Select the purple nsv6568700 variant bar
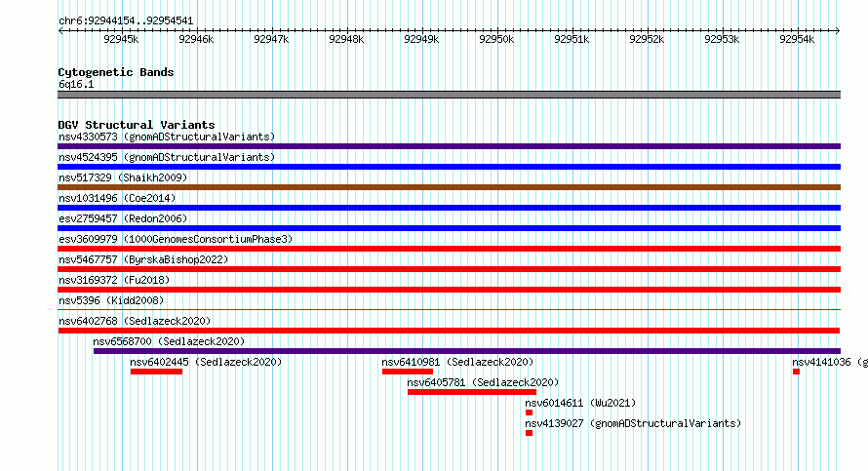Image resolution: width=868 pixels, height=471 pixels. 467,351
